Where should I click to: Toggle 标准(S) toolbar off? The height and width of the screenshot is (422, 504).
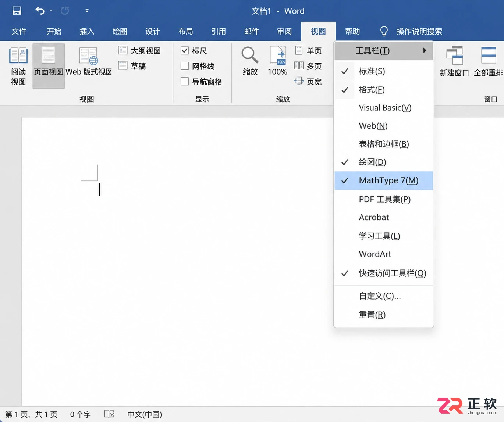click(384, 71)
